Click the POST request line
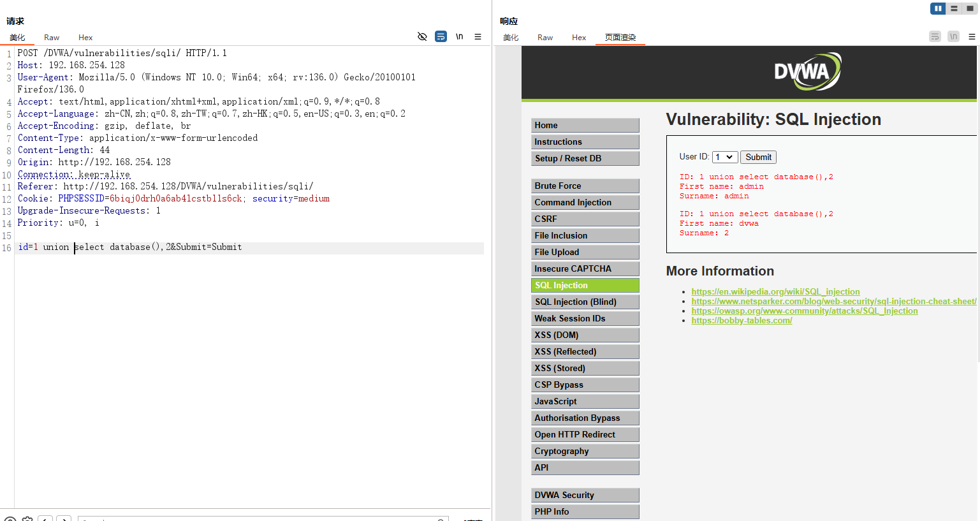Viewport: 980px width, 521px height. tap(122, 53)
